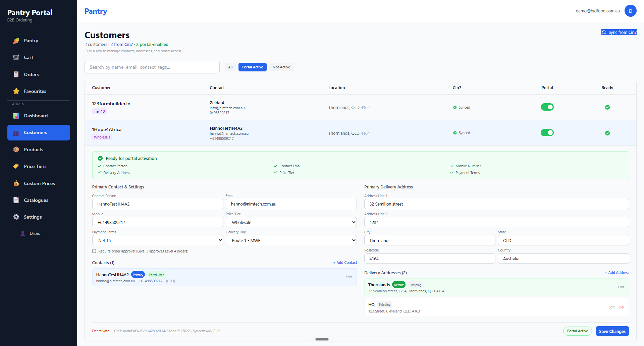Screen dimensions: 644x346
Task: Click the Address Line 2 field
Action: coord(496,222)
